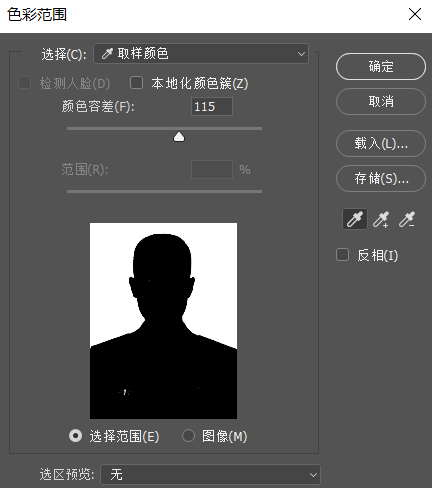Select the Subtract from Sample eyedropper
This screenshot has height=488, width=432.
click(407, 219)
